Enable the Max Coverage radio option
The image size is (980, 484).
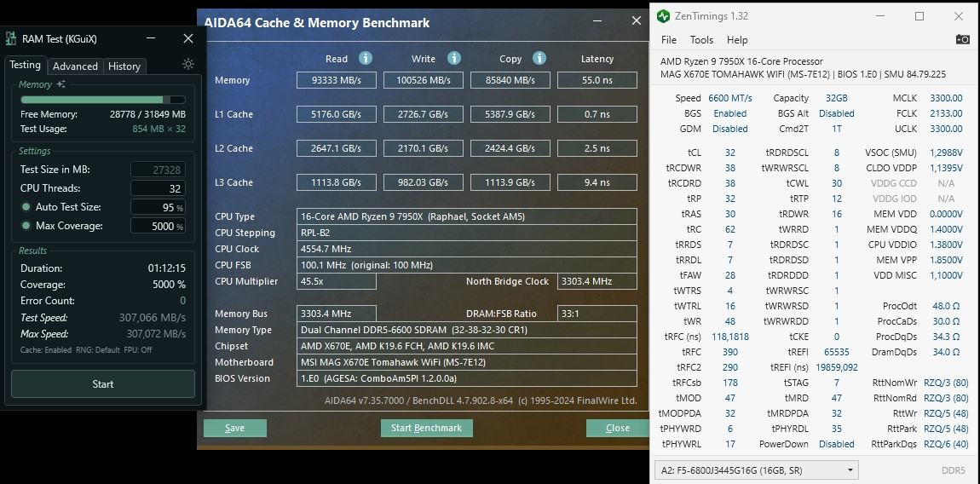[x=26, y=226]
